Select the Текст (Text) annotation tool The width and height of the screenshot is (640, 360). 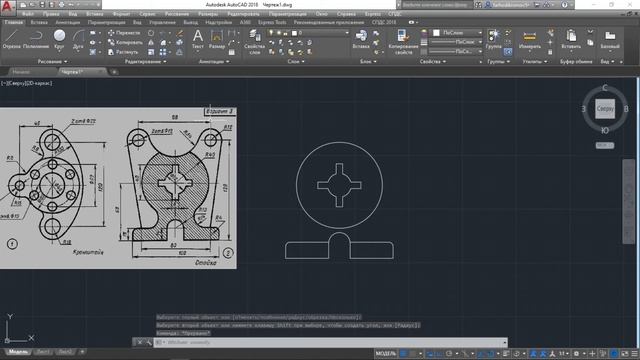click(x=198, y=39)
